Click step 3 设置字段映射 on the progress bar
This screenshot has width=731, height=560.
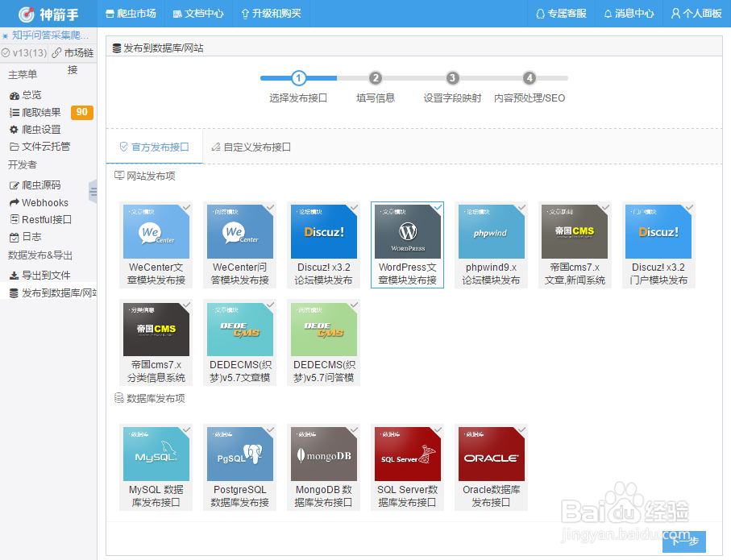pos(452,78)
